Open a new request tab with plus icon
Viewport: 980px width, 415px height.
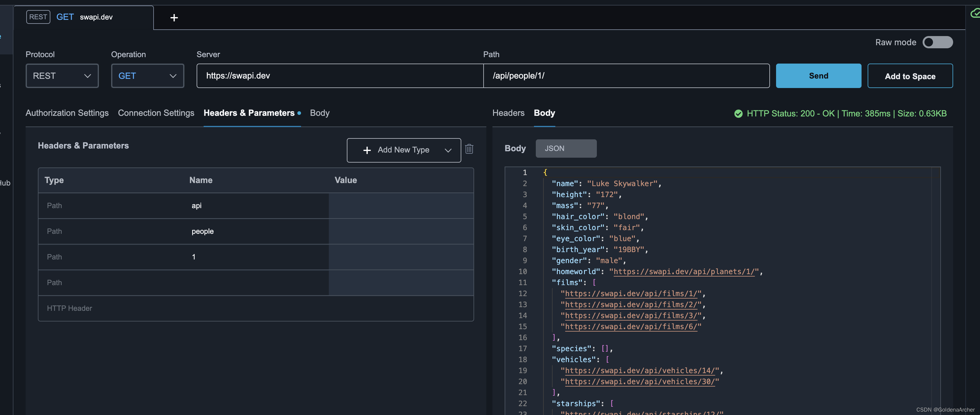[174, 17]
